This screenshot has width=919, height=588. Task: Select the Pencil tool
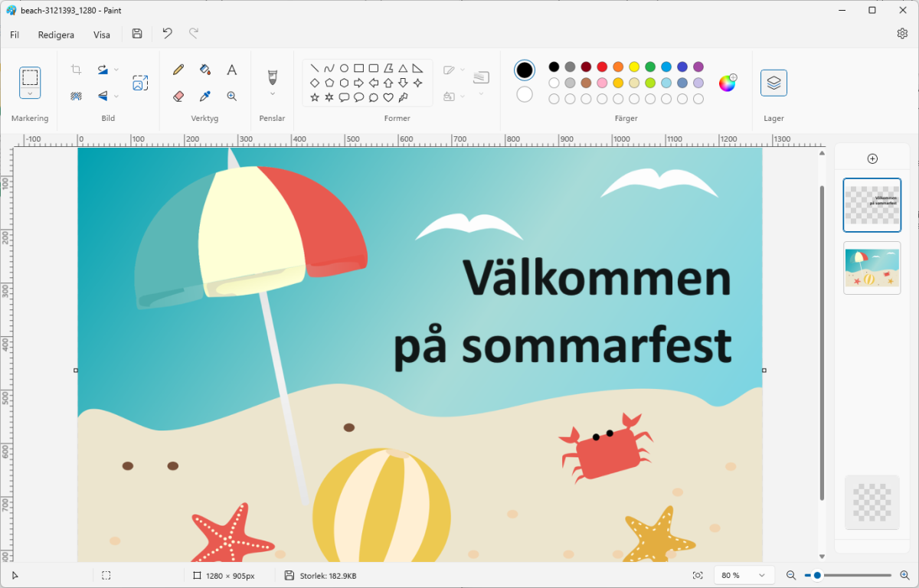178,70
